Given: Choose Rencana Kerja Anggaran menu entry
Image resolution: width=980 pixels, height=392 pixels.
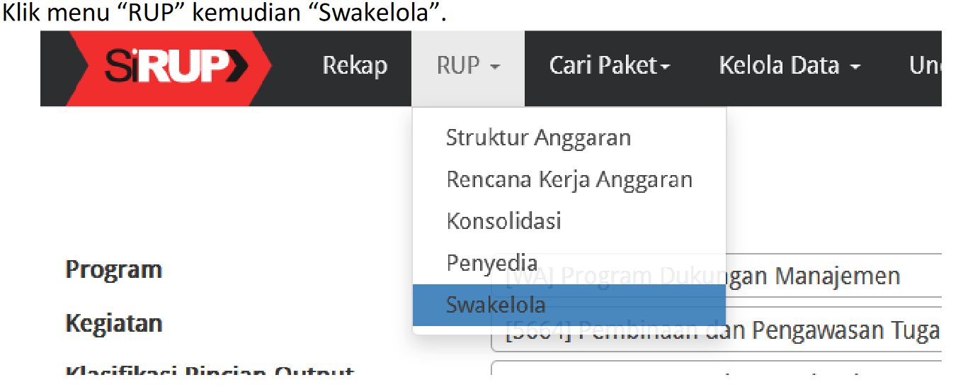Looking at the screenshot, I should (569, 179).
